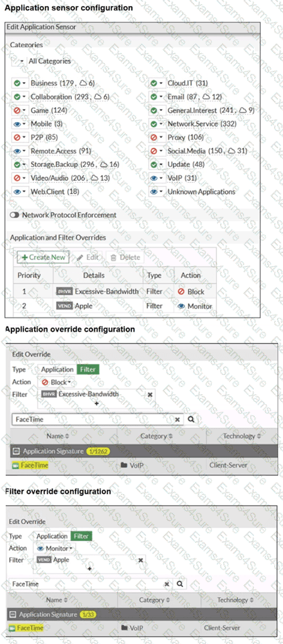Open the Block action dropdown
The image size is (283, 644).
click(x=56, y=382)
